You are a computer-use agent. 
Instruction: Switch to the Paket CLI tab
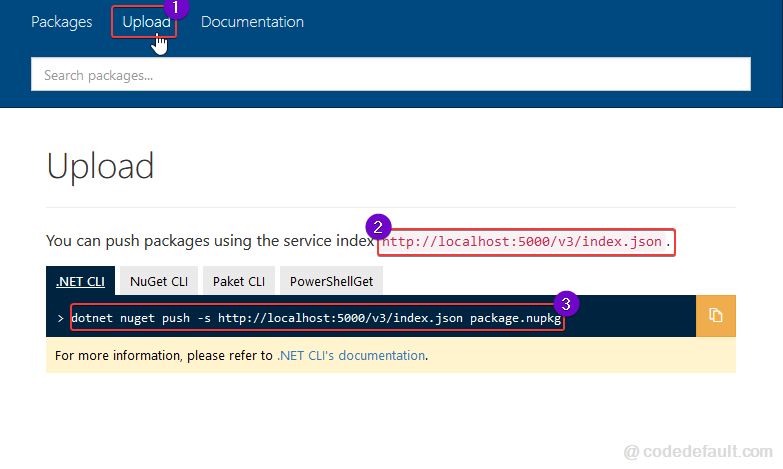tap(239, 281)
